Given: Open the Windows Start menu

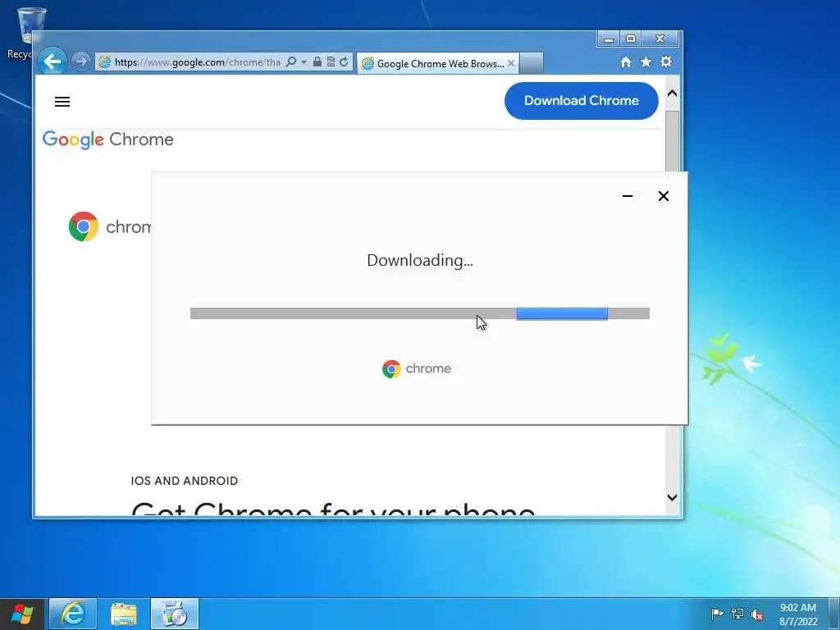Looking at the screenshot, I should (22, 614).
